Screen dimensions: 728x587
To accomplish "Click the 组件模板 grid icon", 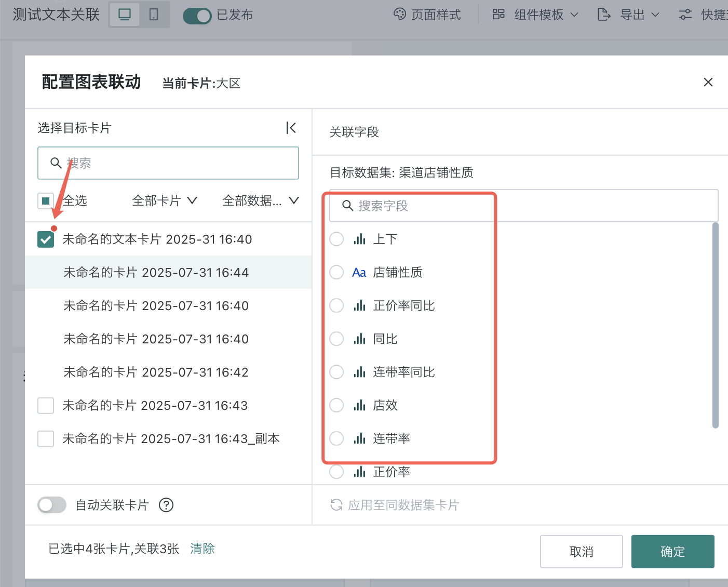I will [498, 15].
